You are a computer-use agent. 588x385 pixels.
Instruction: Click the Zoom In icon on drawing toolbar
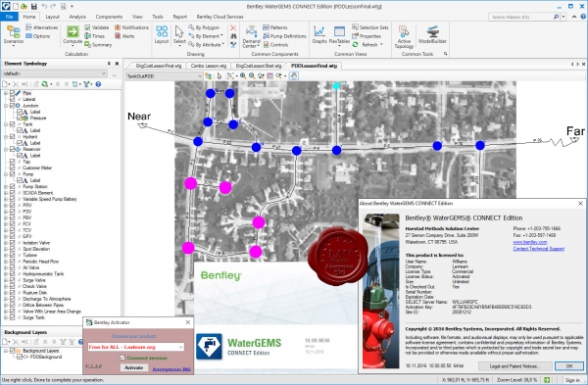coord(243,76)
